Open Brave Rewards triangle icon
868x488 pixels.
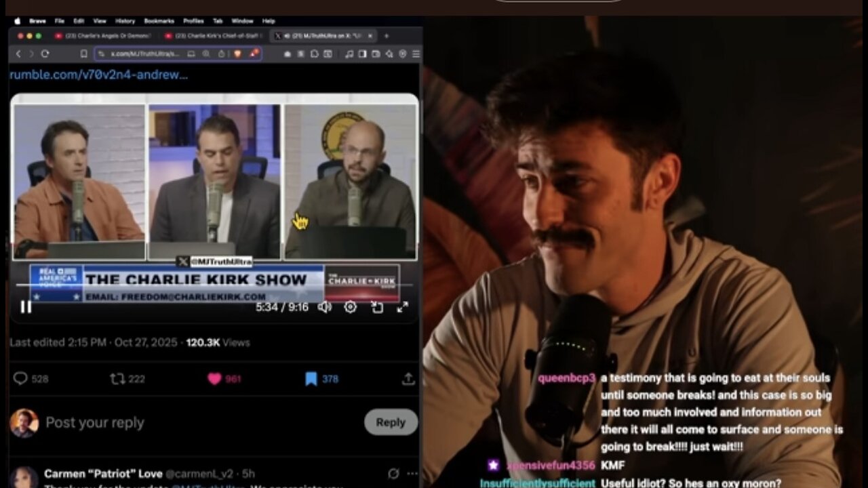pos(254,53)
